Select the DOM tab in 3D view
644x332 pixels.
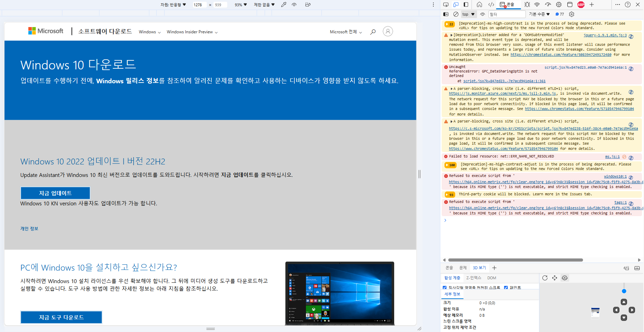[492, 278]
